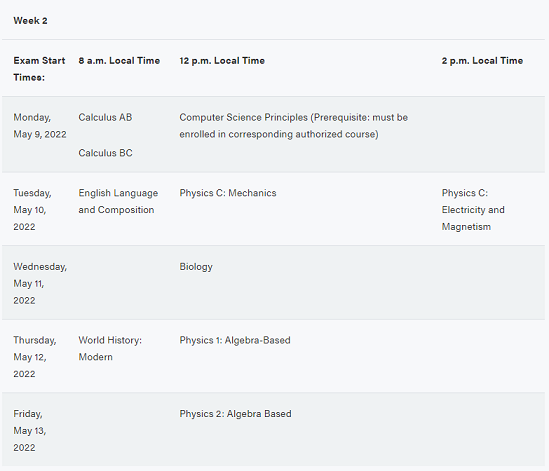Viewport: 549px width, 471px height.
Task: Click English Language and Composition entry
Action: (118, 201)
